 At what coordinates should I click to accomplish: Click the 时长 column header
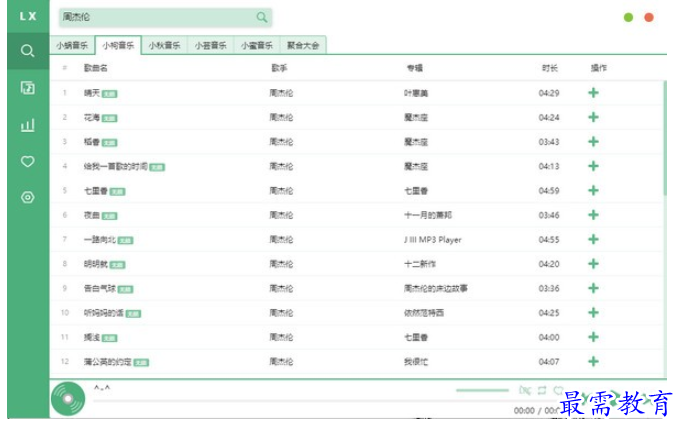click(549, 68)
